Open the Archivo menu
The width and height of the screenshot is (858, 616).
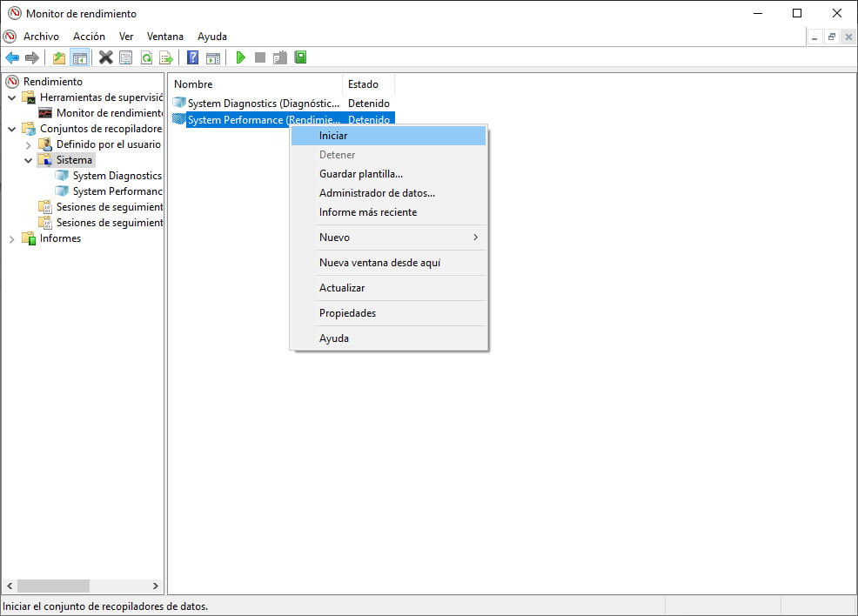coord(41,37)
